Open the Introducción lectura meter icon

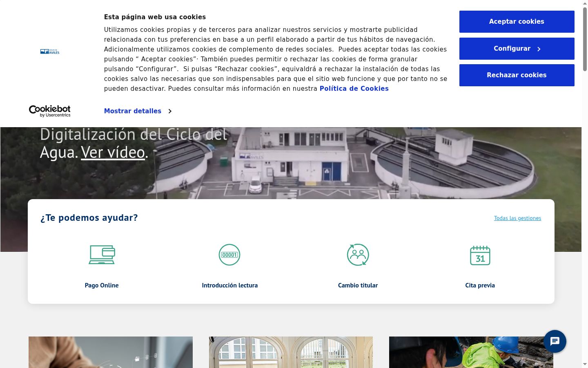click(229, 255)
